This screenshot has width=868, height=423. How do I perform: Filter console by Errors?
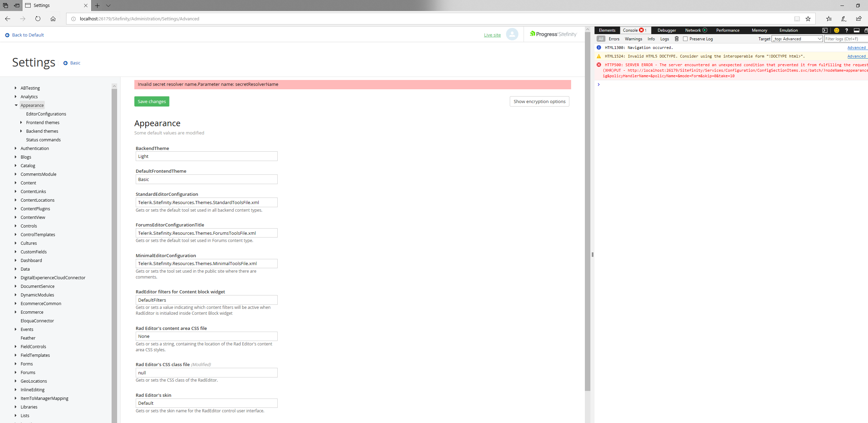[x=614, y=39]
